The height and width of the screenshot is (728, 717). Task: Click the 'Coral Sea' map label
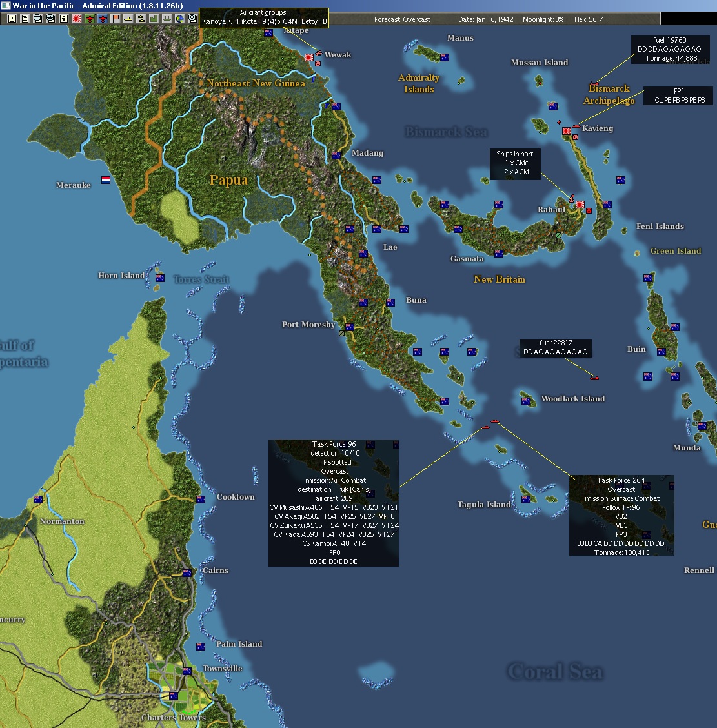pos(555,671)
